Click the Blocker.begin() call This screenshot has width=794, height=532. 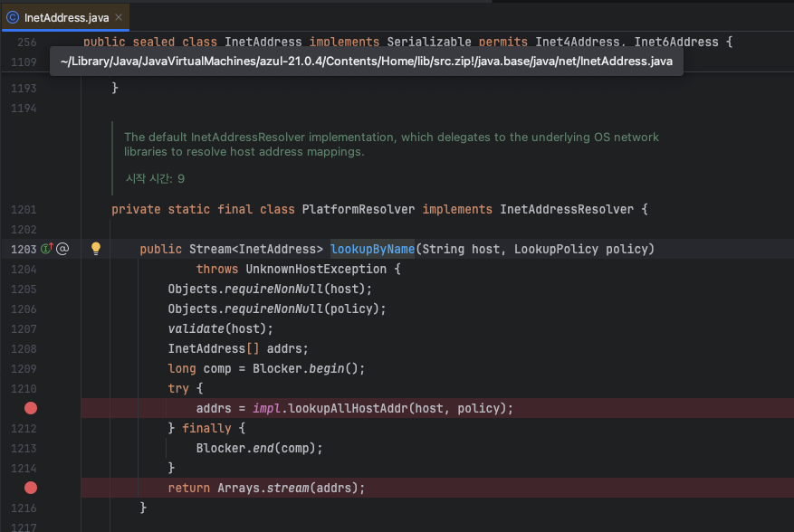tap(309, 369)
